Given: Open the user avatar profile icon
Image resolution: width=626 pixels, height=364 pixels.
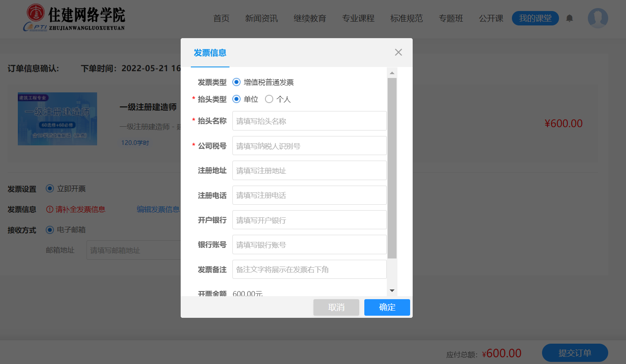Looking at the screenshot, I should 598,18.
